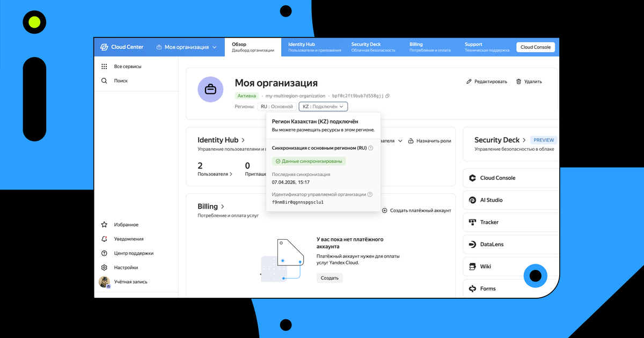
Task: Click the Cloud Center logo icon
Action: tap(104, 47)
